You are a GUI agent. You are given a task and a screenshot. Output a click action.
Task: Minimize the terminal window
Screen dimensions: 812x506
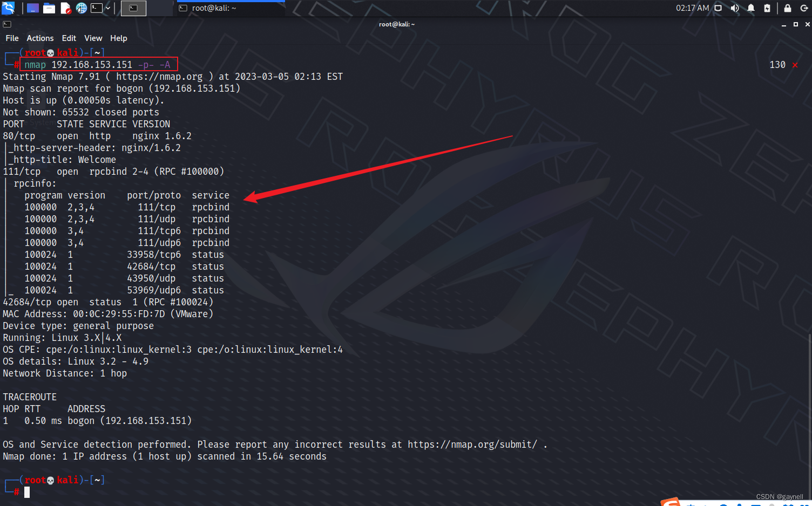coord(784,24)
